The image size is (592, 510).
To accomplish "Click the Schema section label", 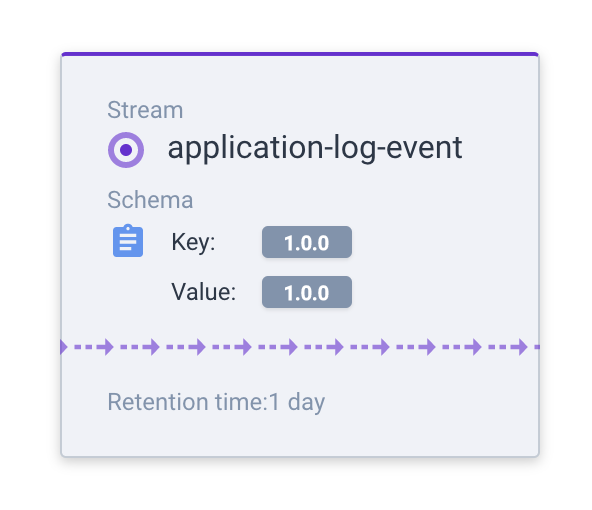I will 150,200.
